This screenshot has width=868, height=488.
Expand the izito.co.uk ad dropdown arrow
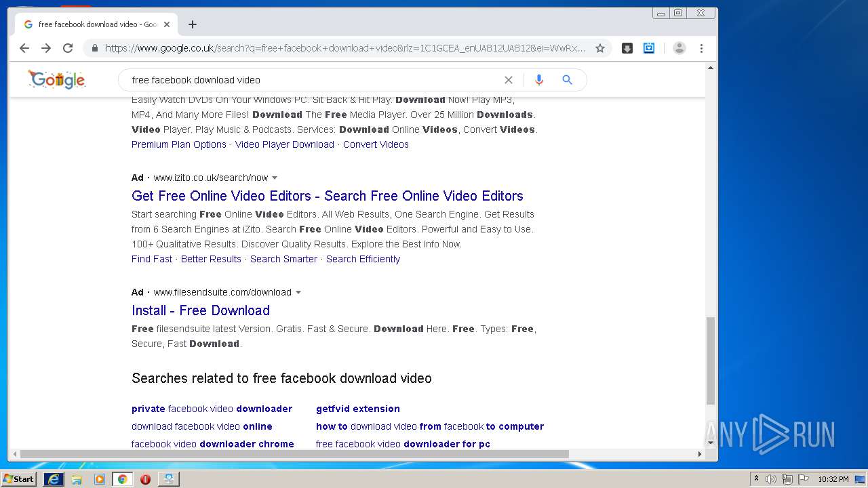click(275, 178)
